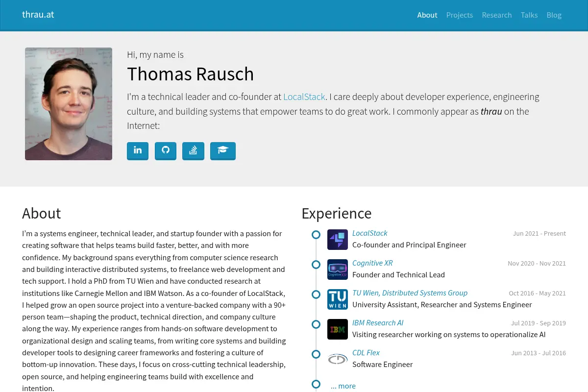588x392 pixels.
Task: Open the Stack Overflow profile icon button
Action: (x=193, y=151)
